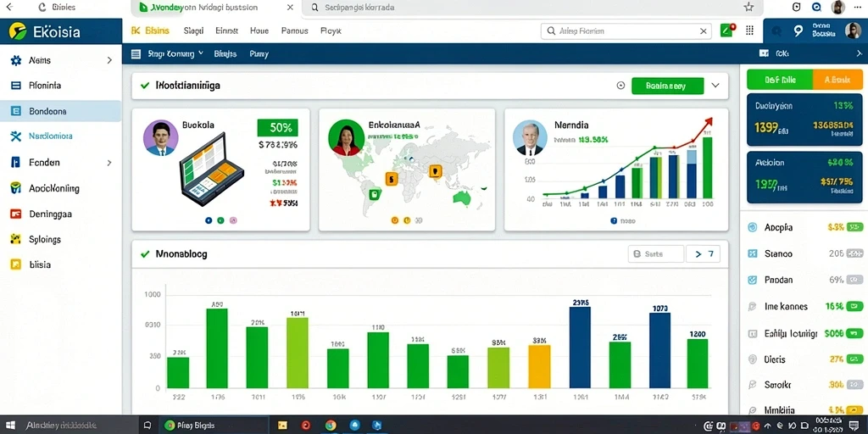Click the gear icon beside Neims
This screenshot has width=868, height=434.
(x=16, y=60)
